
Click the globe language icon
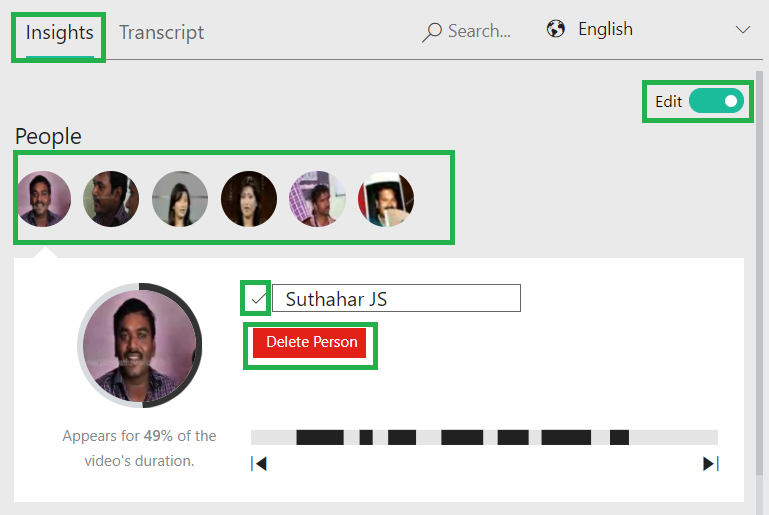556,29
